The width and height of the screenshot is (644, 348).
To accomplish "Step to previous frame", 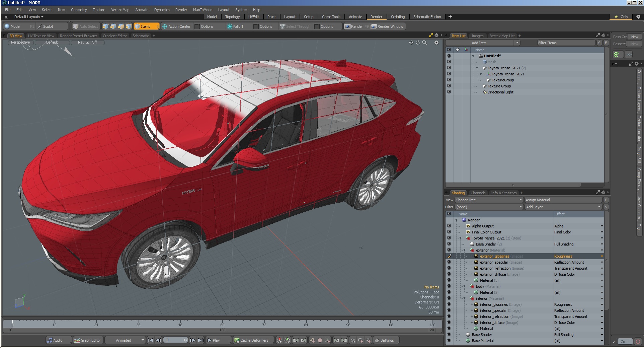I will click(x=159, y=340).
